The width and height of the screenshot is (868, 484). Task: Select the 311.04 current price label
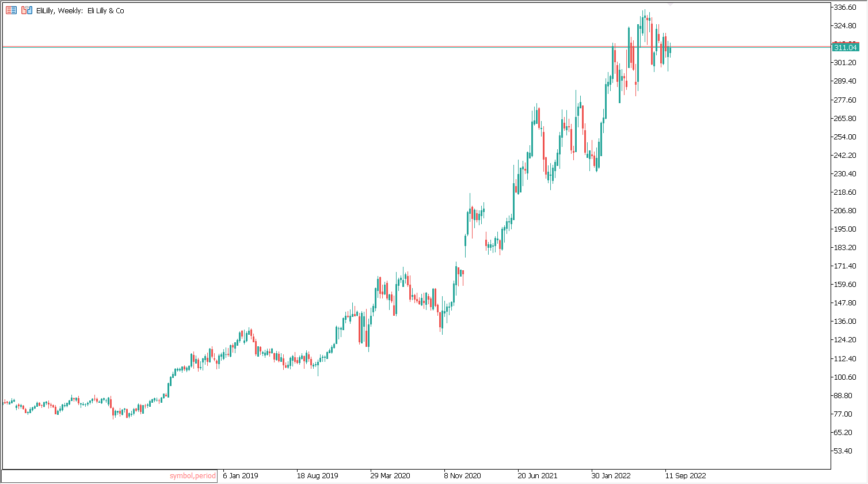coord(846,47)
